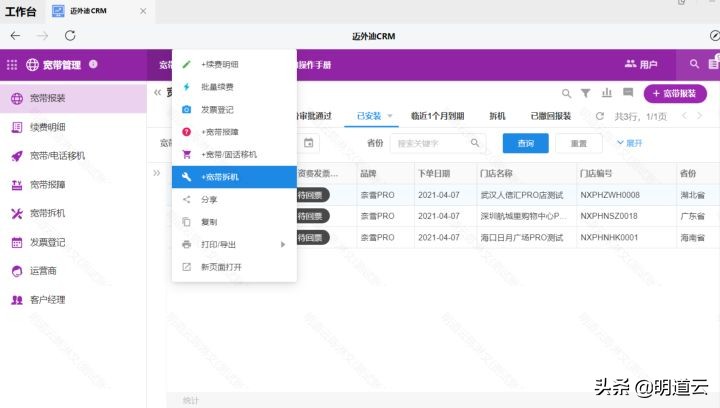Choose 发票登记 in the context menu
Screen dimensions: 720x408
234,110
